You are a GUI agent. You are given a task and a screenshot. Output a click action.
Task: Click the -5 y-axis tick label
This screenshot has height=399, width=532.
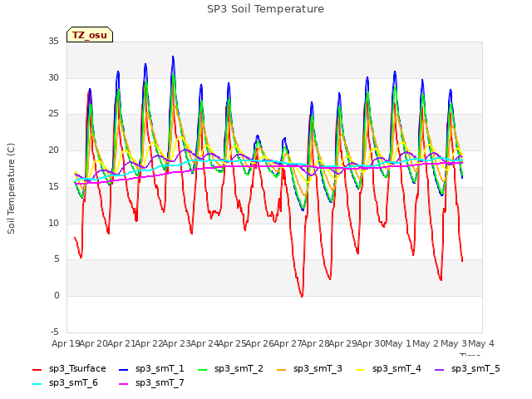tap(55, 332)
